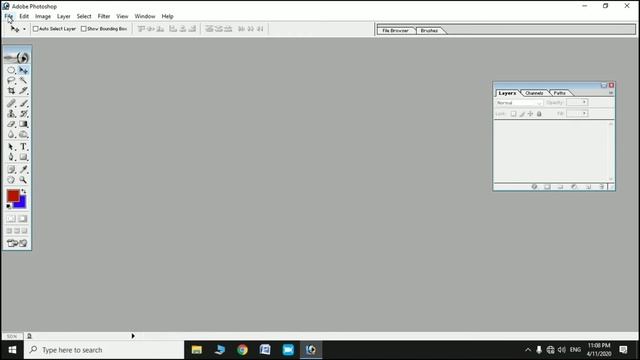This screenshot has height=360, width=640.
Task: Open Adobe Online from the toolbox top
Action: click(x=17, y=57)
